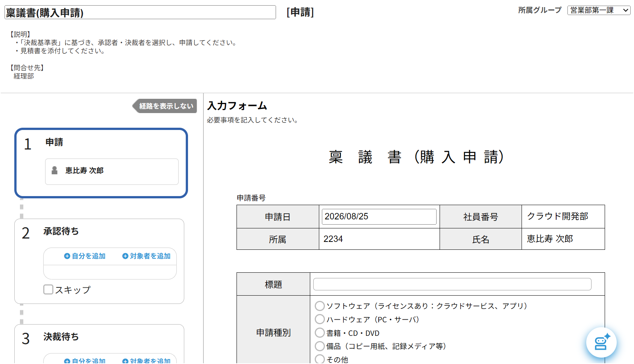Click plus icon of 自分を追加 in 決裁待ち
The height and width of the screenshot is (364, 634).
(x=67, y=361)
